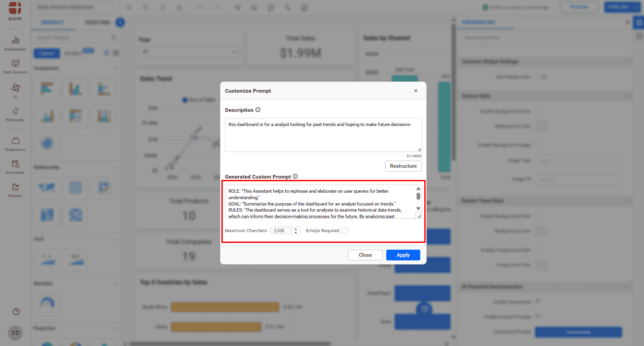
Task: Open Publish in the left sidebar
Action: 15,190
